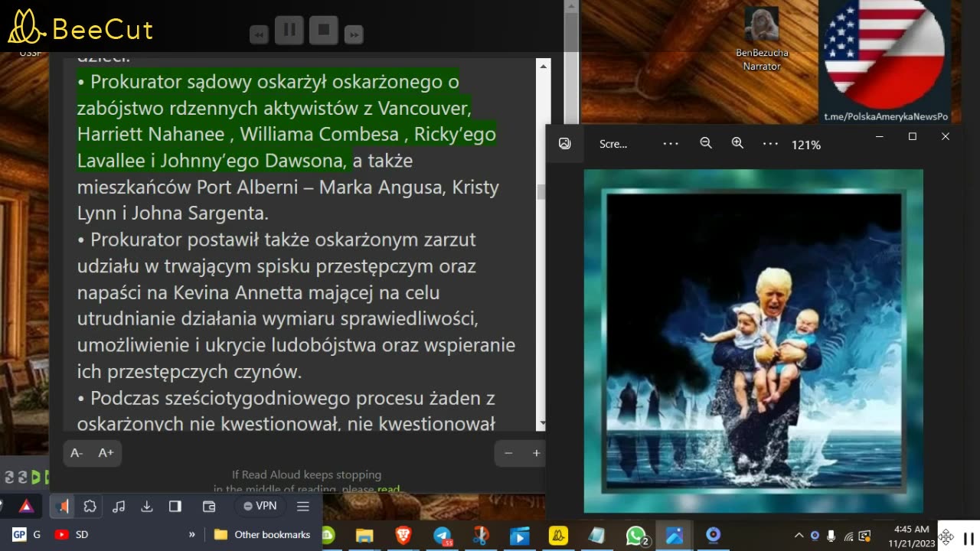The image size is (980, 551).
Task: Click the BeeCut logo at top left
Action: coord(80,28)
